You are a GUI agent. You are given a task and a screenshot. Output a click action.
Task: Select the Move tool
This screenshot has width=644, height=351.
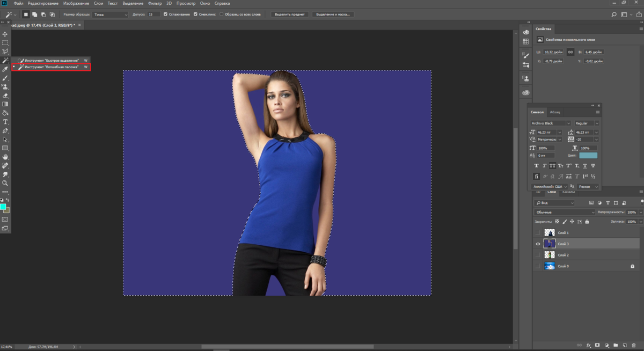click(5, 34)
